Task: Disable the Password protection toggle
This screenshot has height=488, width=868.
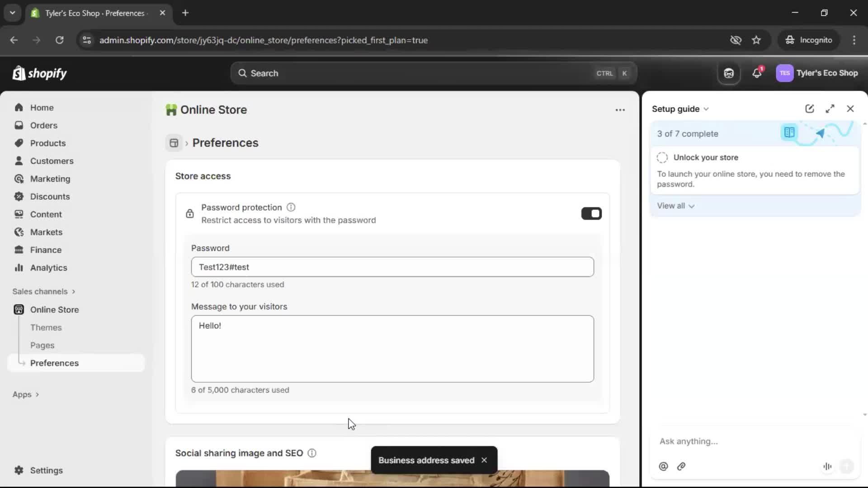Action: (x=591, y=213)
